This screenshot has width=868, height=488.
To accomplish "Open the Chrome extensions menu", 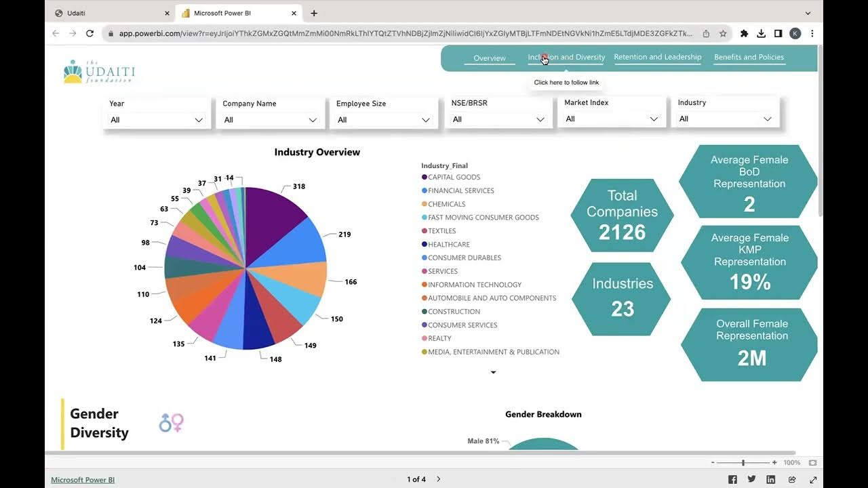I will pos(744,33).
